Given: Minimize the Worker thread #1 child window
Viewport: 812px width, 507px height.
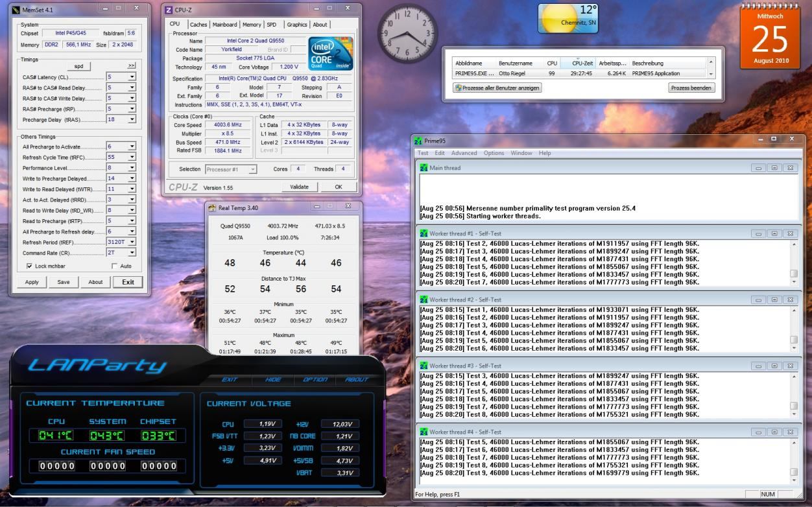Looking at the screenshot, I should [x=758, y=233].
